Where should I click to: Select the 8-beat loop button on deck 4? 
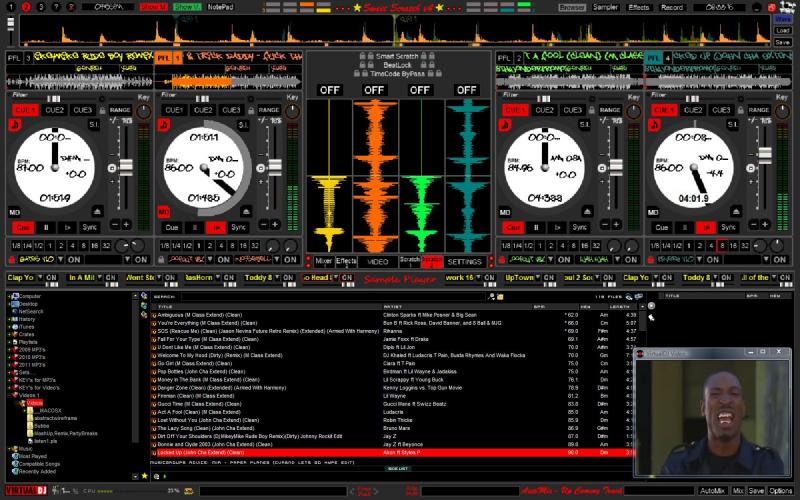pyautogui.click(x=722, y=245)
